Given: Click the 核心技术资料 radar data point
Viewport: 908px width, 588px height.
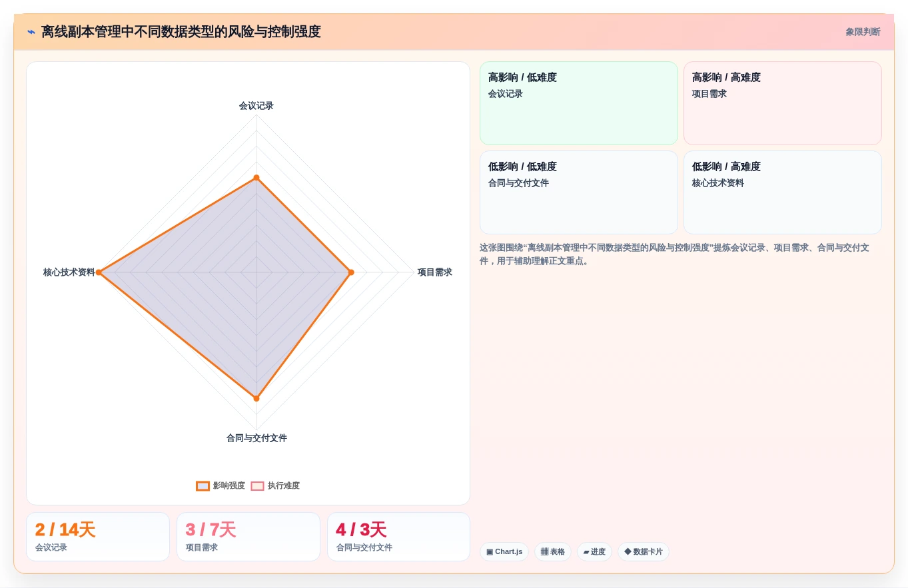Looking at the screenshot, I should (99, 272).
